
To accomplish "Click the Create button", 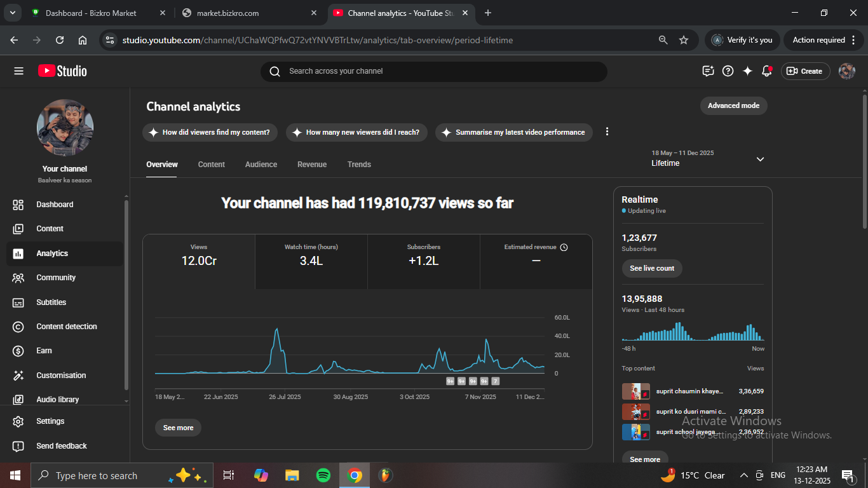I will [x=804, y=71].
